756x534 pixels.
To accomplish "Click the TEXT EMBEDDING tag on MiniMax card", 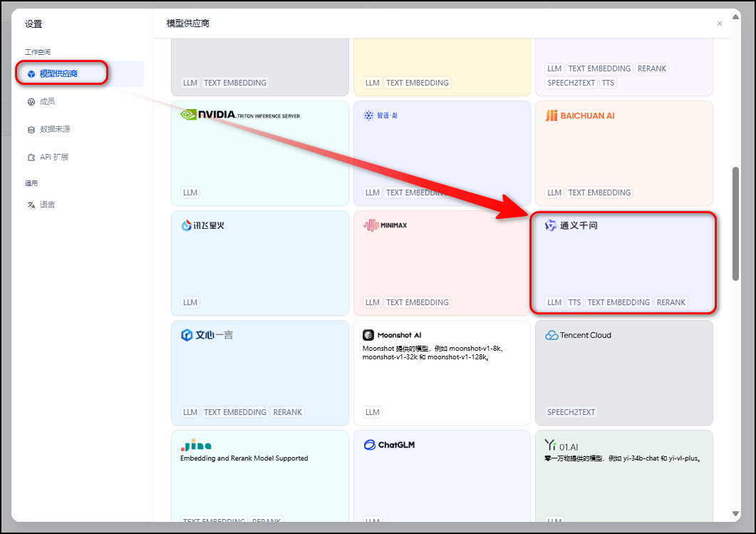I will click(x=418, y=302).
